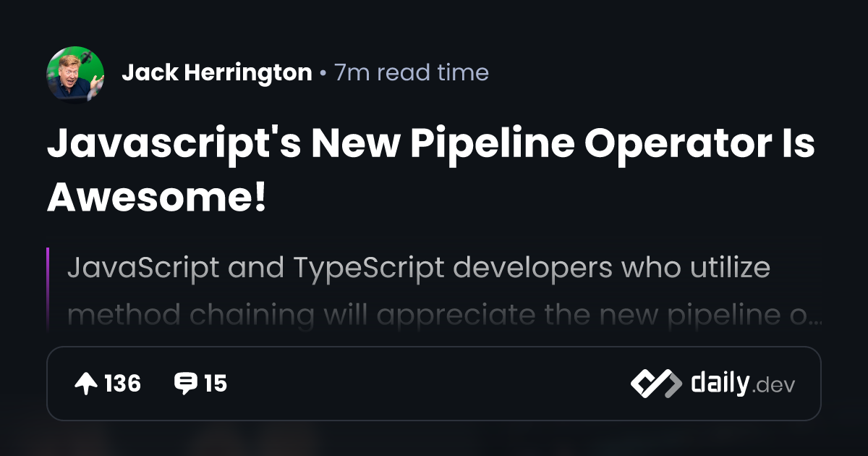This screenshot has width=868, height=456.
Task: Open the Jack Herrington author name link
Action: 217,73
